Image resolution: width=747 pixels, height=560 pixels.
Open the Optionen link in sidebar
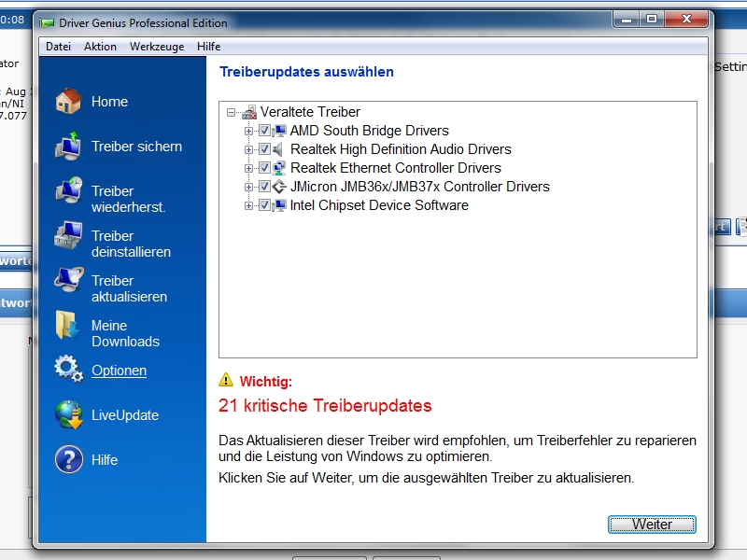(119, 371)
